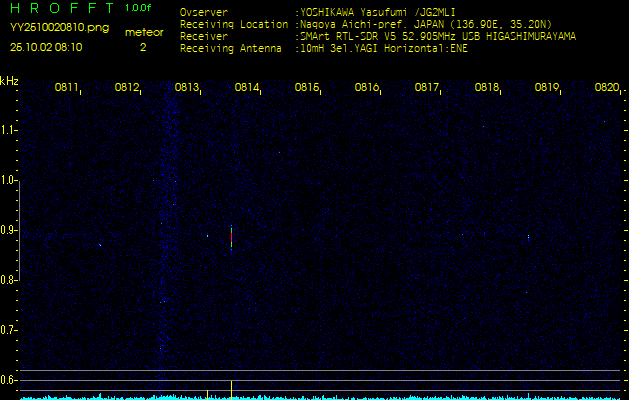
Task: Select the 0820 time marker
Action: coord(606,88)
